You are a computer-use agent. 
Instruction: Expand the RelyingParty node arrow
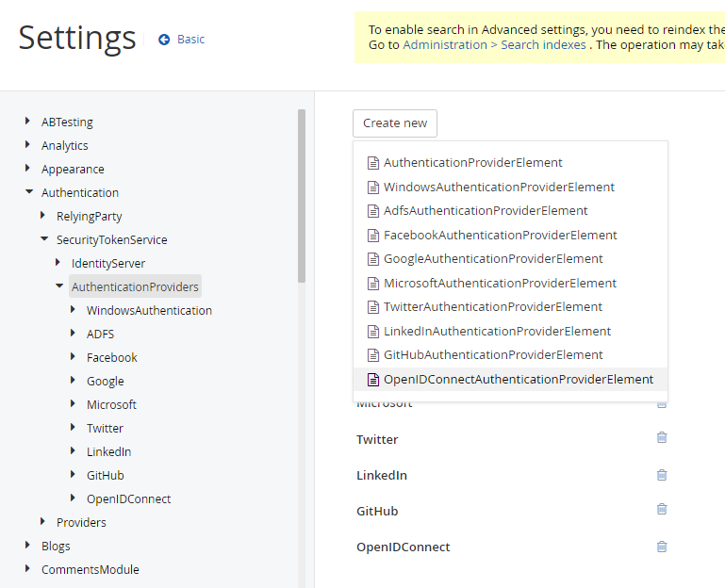(42, 216)
